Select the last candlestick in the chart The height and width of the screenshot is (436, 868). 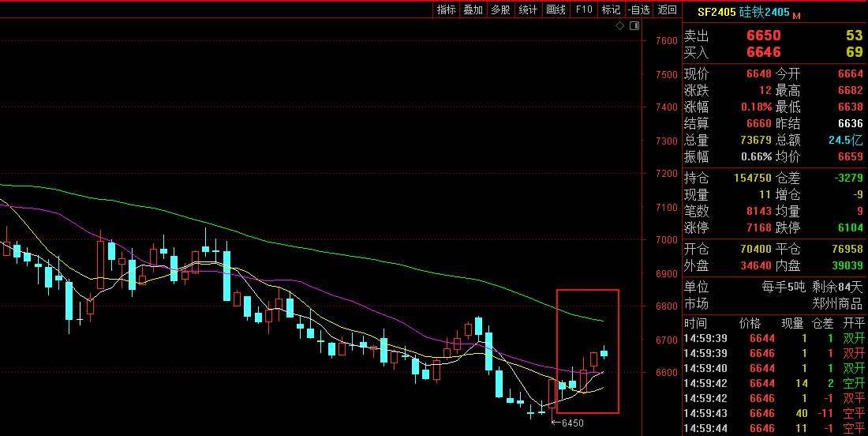coord(604,353)
